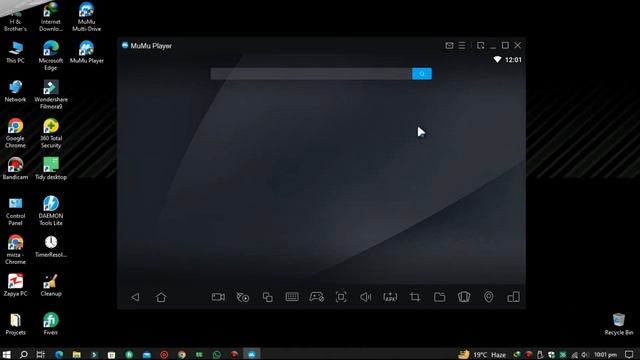Click the fullscreen capture frame icon
This screenshot has width=640, height=360.
[341, 297]
